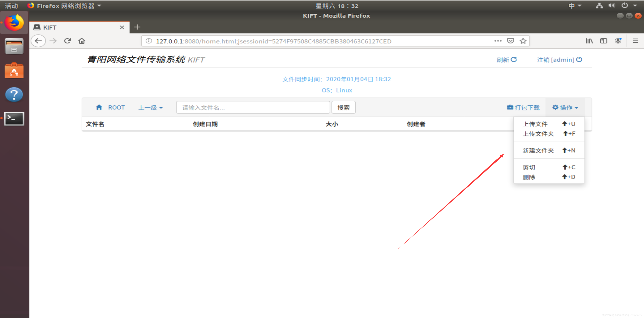The width and height of the screenshot is (644, 318).
Task: Click the 打包下载 briefcase icon
Action: tap(510, 107)
